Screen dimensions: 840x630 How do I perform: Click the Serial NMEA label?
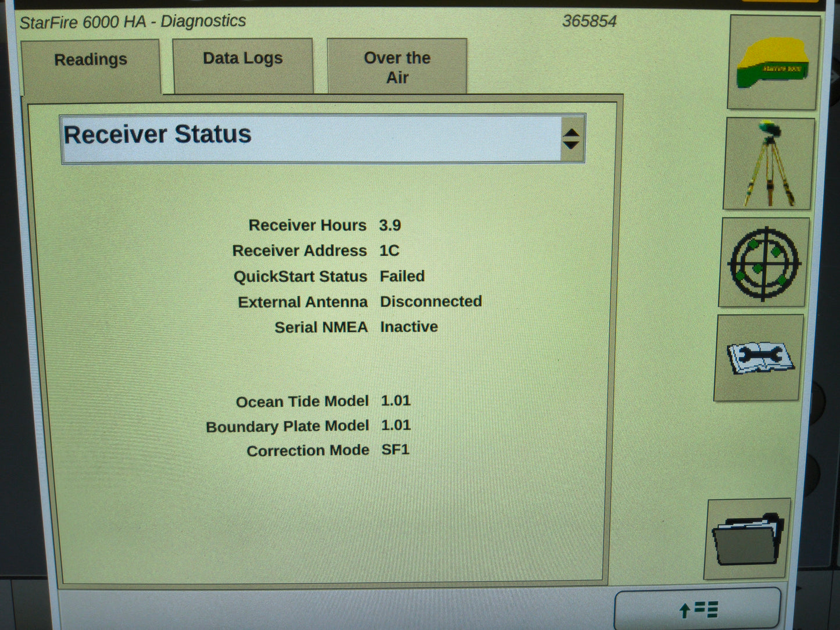pyautogui.click(x=321, y=327)
